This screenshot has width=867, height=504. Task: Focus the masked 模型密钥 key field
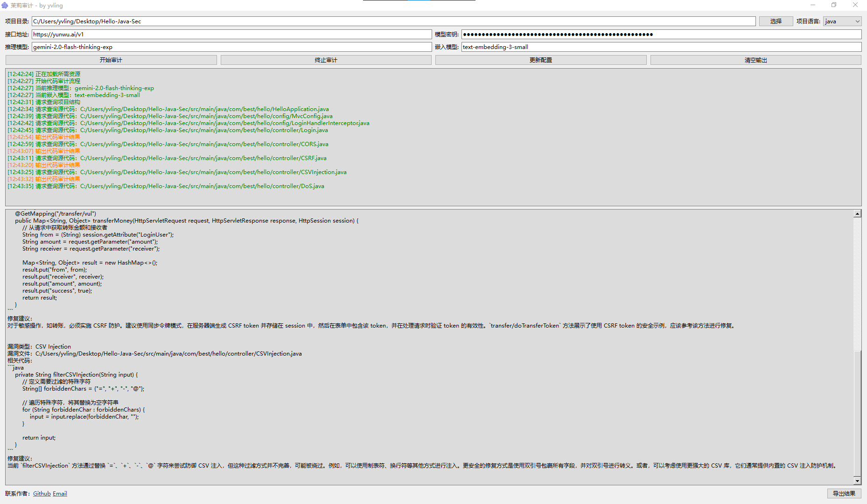pos(661,35)
